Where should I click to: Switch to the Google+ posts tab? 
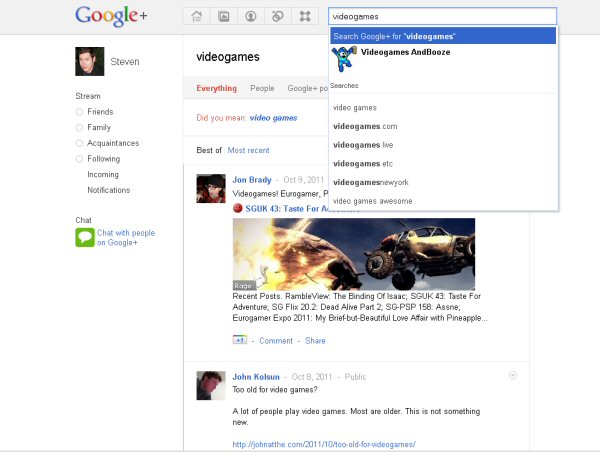point(308,88)
